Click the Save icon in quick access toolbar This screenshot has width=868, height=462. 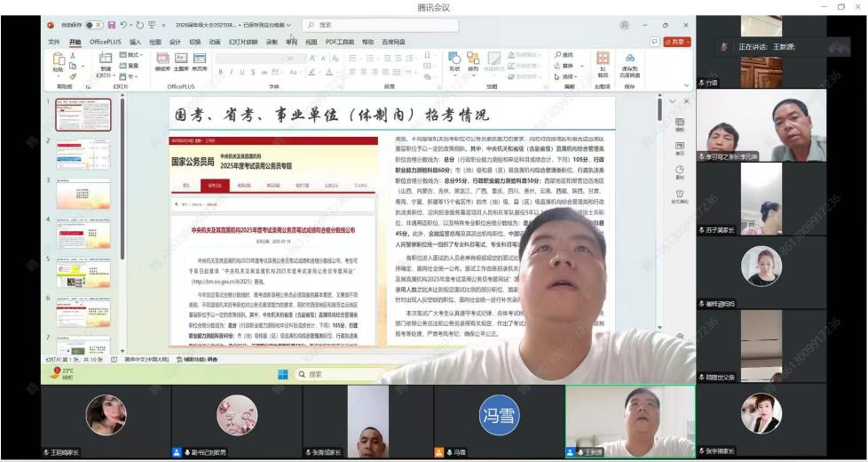[112, 25]
